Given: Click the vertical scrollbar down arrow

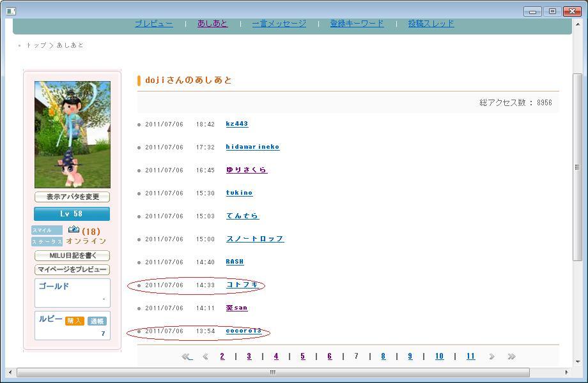Looking at the screenshot, I should (x=577, y=363).
